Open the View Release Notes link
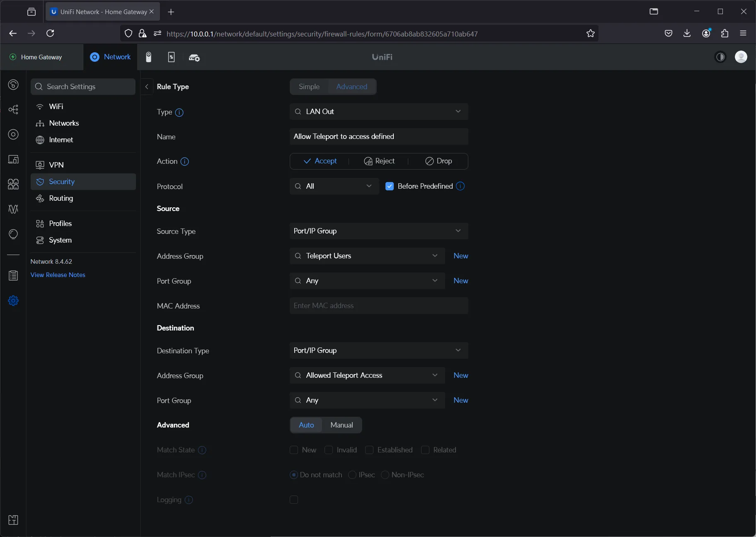The width and height of the screenshot is (756, 537). click(58, 275)
